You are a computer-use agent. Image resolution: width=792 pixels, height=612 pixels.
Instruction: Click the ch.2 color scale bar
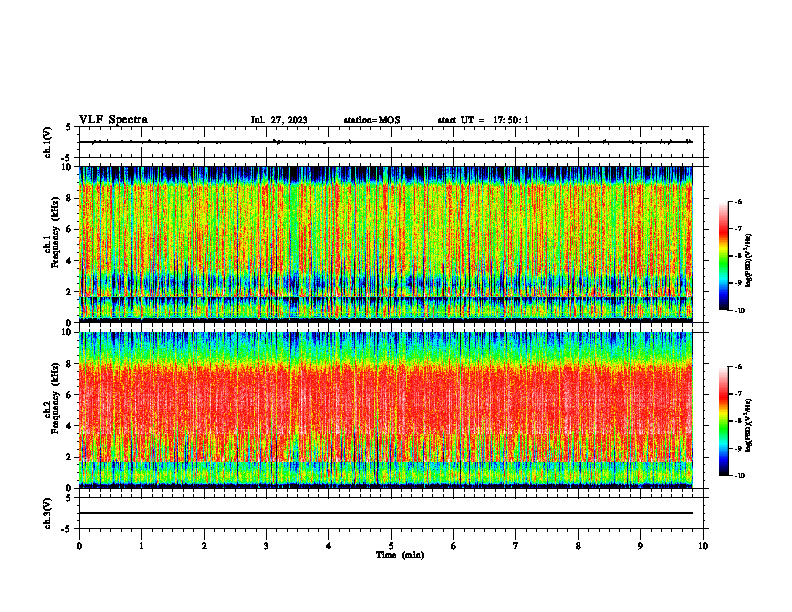(723, 421)
